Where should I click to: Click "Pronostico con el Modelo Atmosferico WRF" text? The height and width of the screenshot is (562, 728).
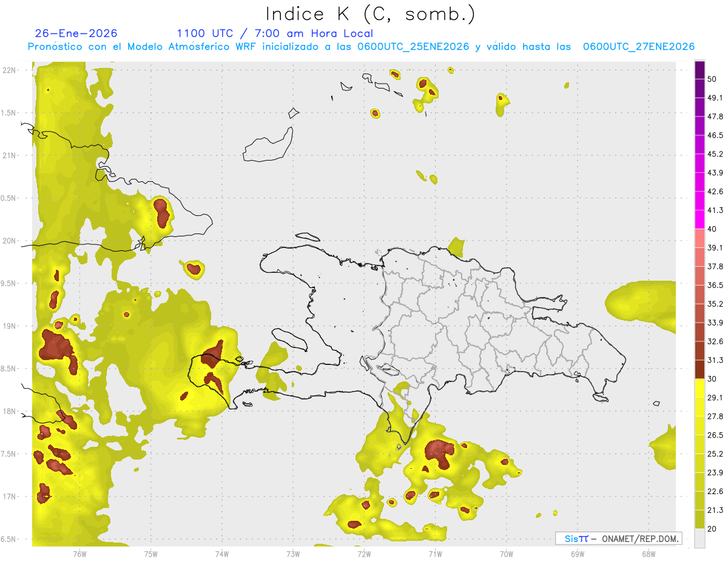pyautogui.click(x=143, y=47)
